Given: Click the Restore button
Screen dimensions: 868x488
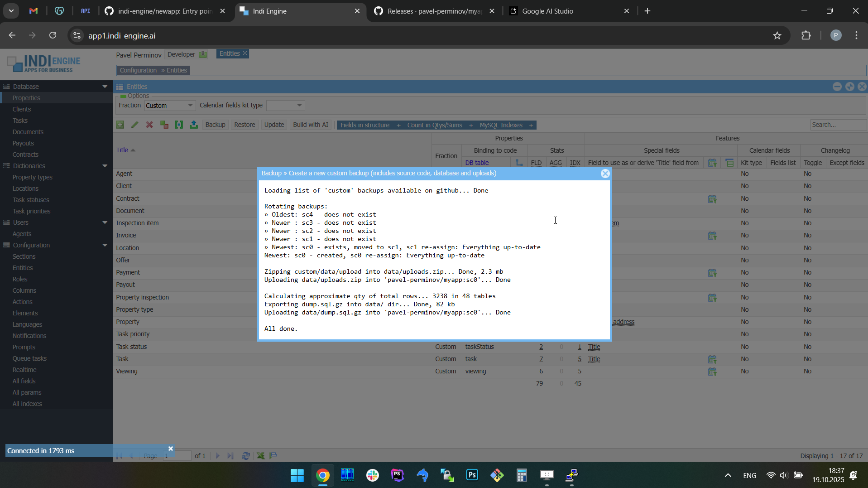Looking at the screenshot, I should [245, 125].
